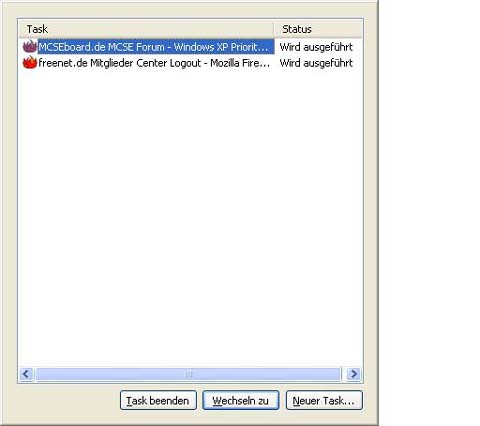Click the Firefox icon beside MCSEboard.de task

pos(30,47)
